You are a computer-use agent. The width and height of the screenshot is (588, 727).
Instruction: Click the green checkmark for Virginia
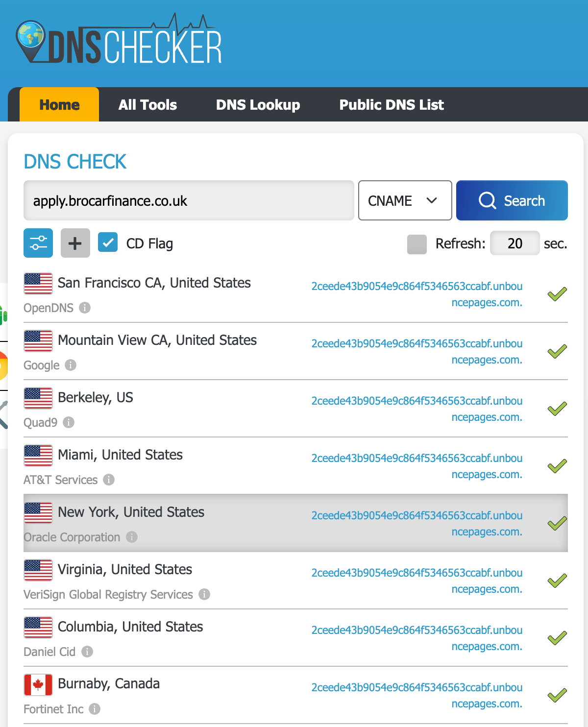point(557,581)
